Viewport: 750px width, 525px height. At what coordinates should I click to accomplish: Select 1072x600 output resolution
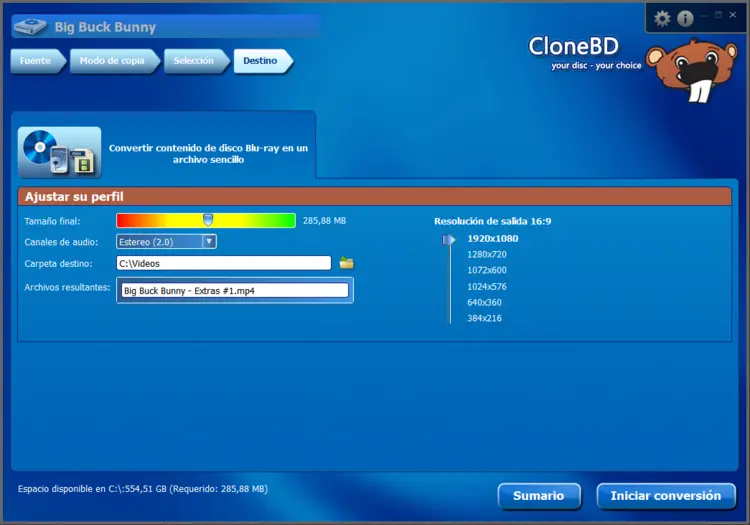(x=487, y=270)
